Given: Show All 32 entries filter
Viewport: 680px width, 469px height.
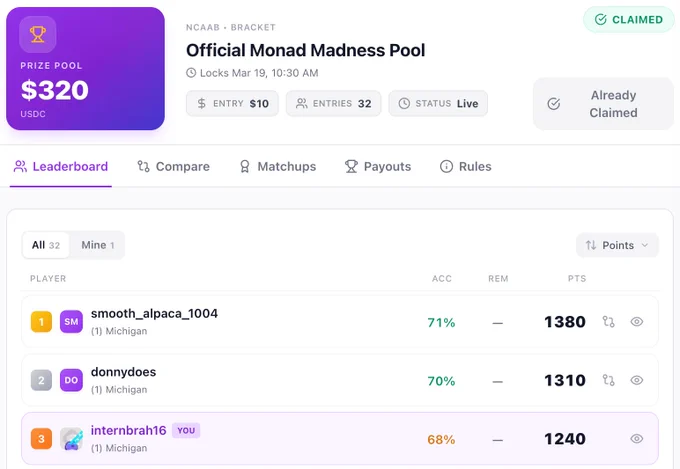Looking at the screenshot, I should 46,245.
